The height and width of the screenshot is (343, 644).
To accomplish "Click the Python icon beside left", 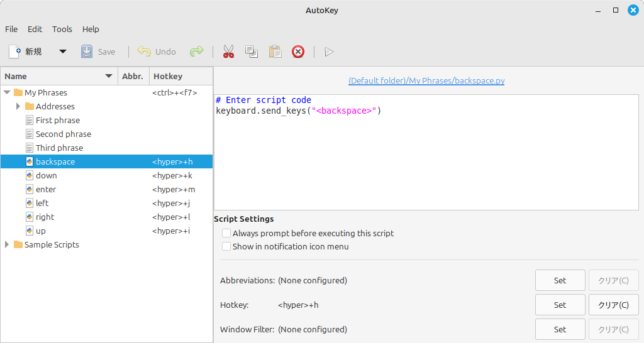I will pyautogui.click(x=29, y=203).
